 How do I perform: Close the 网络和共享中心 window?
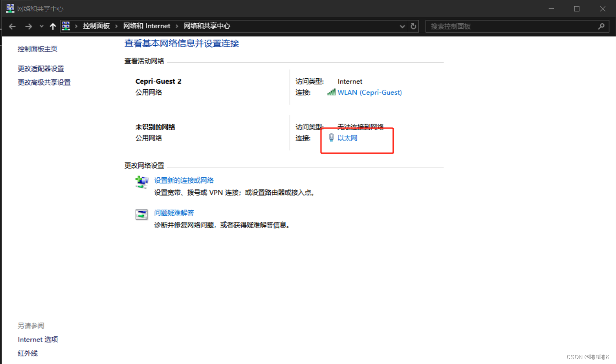pos(603,9)
